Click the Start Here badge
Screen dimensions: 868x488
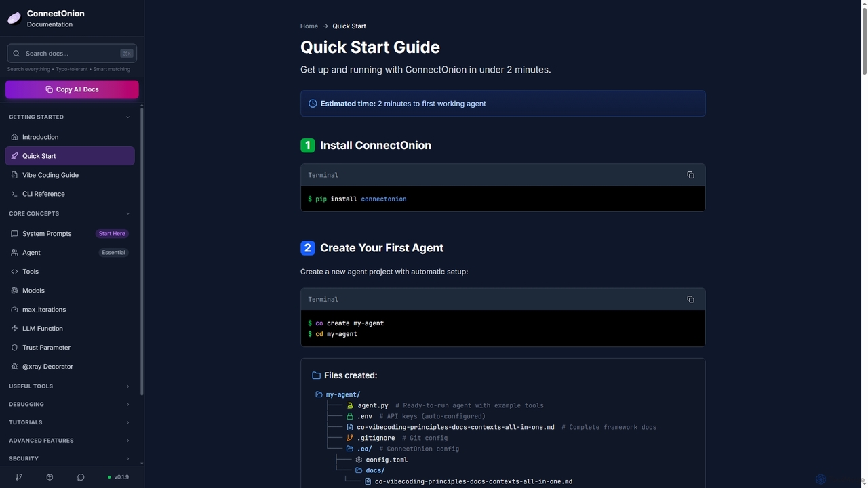pyautogui.click(x=112, y=234)
